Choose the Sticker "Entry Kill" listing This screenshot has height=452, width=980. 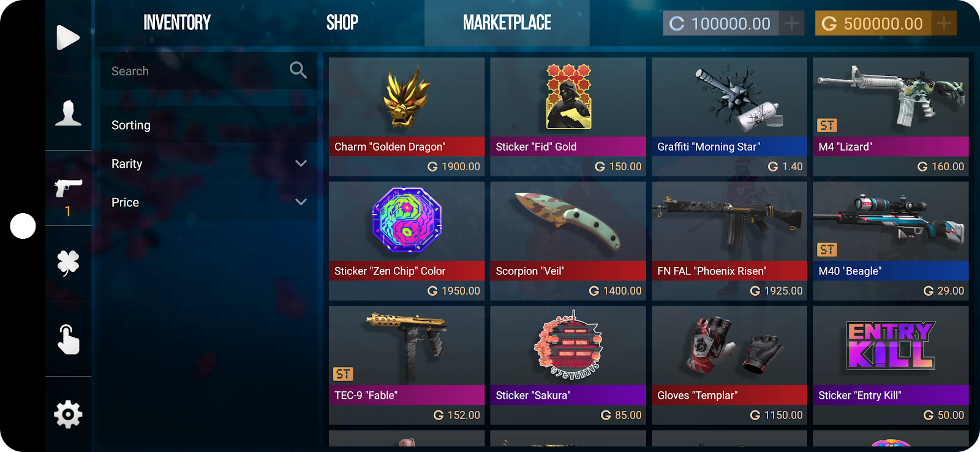(891, 365)
